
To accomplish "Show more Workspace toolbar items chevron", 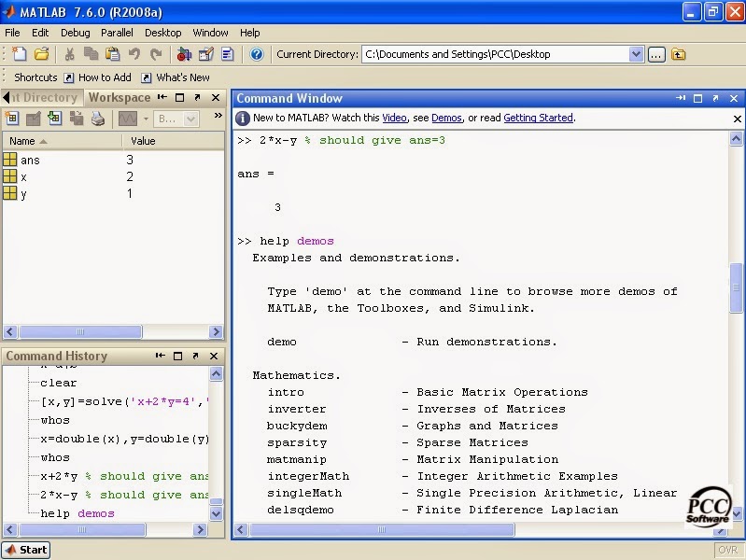I will [218, 115].
